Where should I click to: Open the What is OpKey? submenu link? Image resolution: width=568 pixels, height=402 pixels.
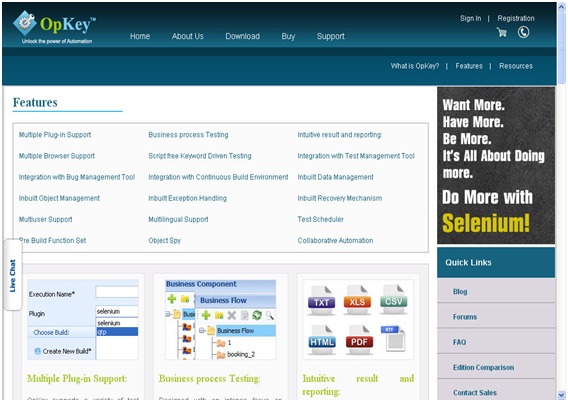pos(414,66)
